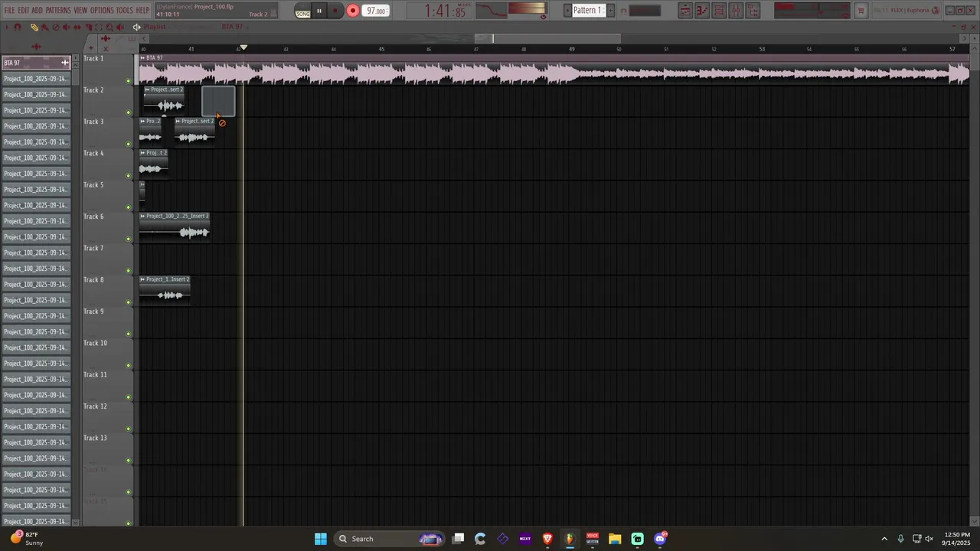
Task: Select the Delete tool in playlist toolbar
Action: 55,27
